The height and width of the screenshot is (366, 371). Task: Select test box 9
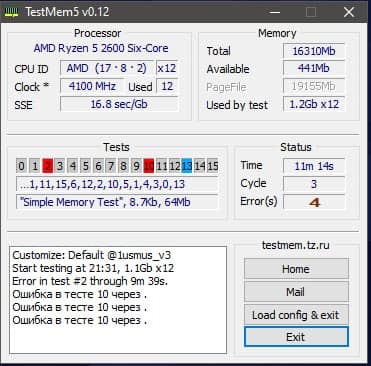(x=136, y=166)
